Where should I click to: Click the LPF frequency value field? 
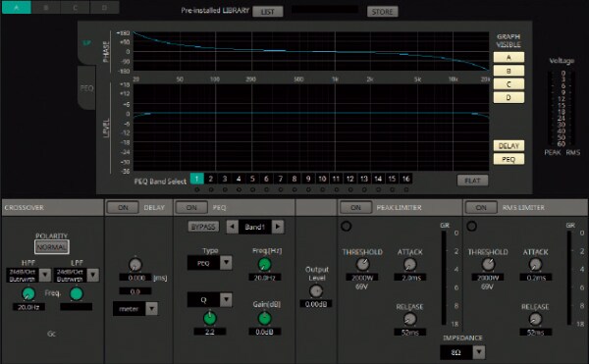[77, 307]
